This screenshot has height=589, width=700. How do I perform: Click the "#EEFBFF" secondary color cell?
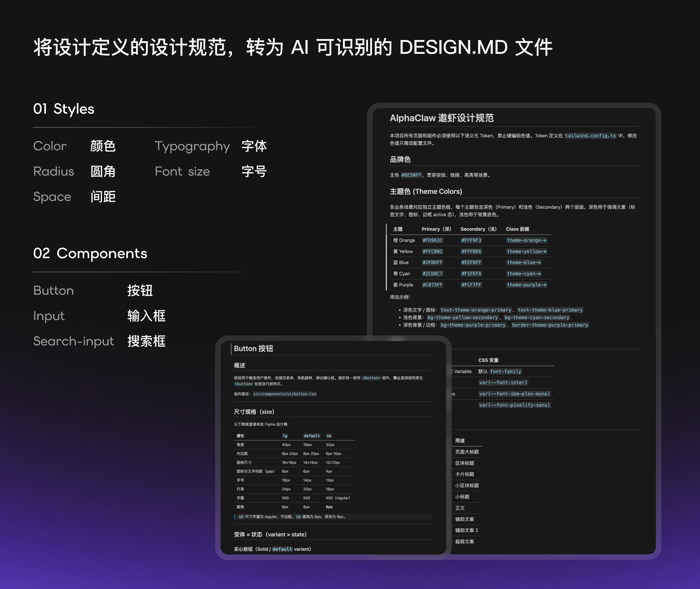tap(471, 263)
